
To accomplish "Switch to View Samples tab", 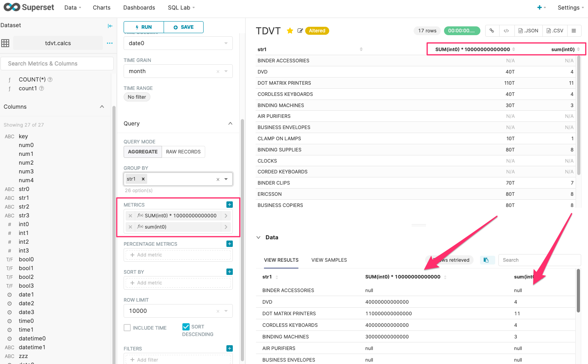I will pyautogui.click(x=329, y=260).
